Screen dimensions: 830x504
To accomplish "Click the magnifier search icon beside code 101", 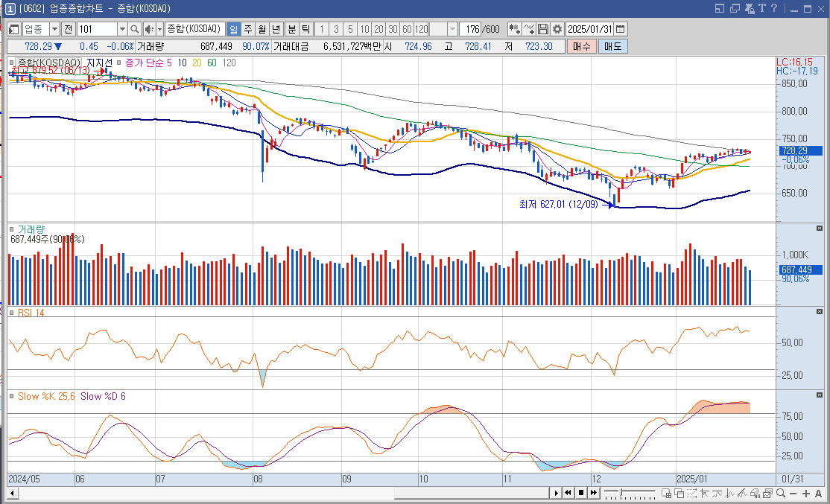I will [134, 29].
